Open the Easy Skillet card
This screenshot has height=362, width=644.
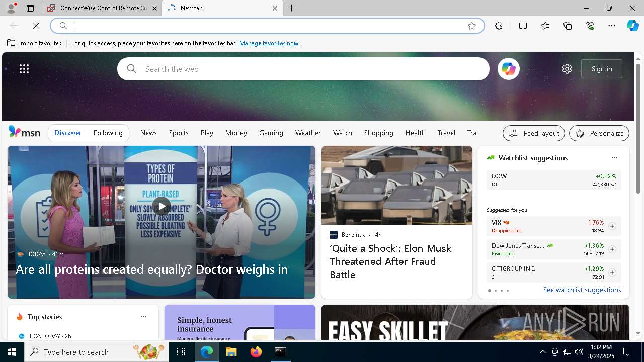pyautogui.click(x=475, y=322)
